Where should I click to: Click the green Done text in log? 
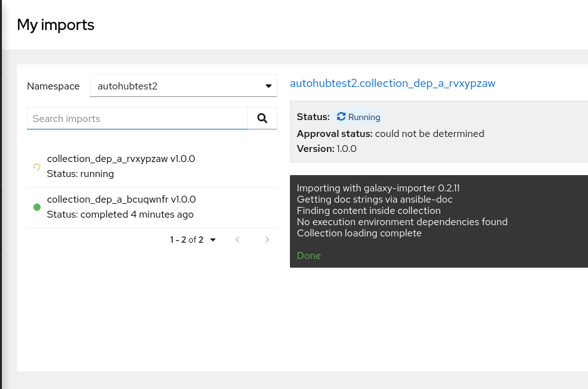click(309, 255)
